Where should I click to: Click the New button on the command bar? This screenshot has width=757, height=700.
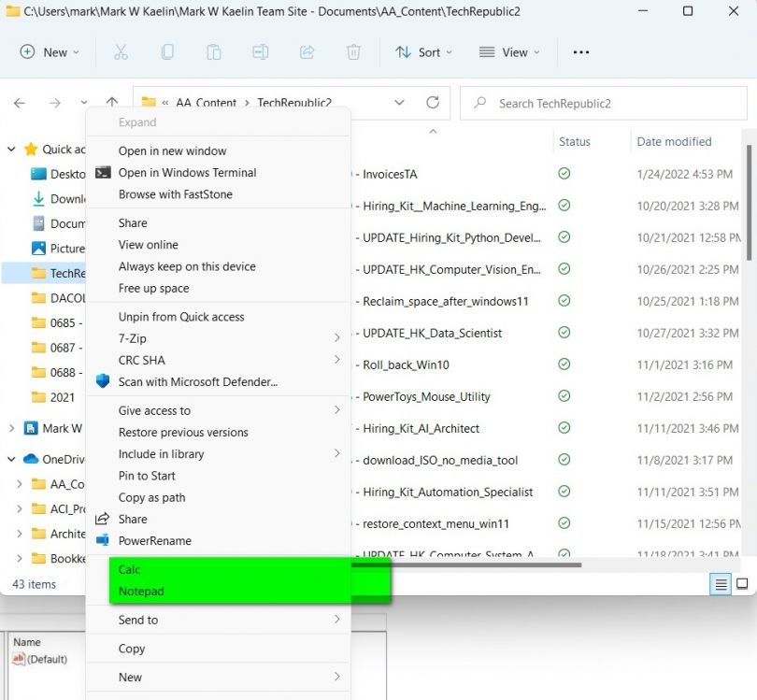50,52
